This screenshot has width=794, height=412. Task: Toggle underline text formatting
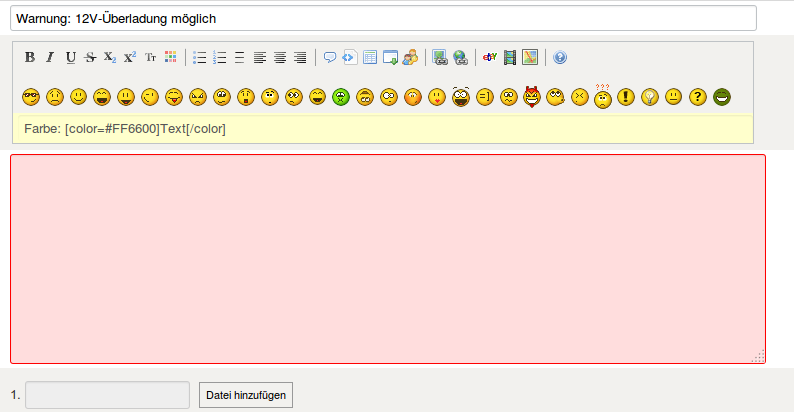[x=70, y=58]
